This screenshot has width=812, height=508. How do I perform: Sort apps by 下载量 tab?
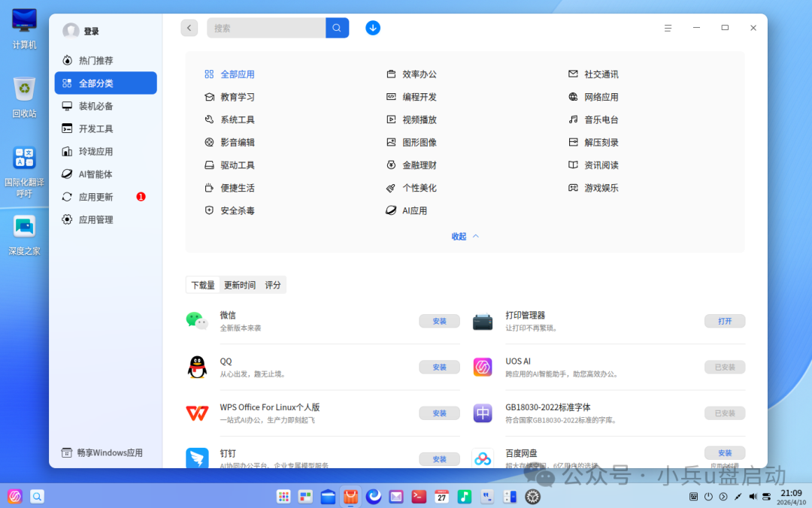pos(203,285)
